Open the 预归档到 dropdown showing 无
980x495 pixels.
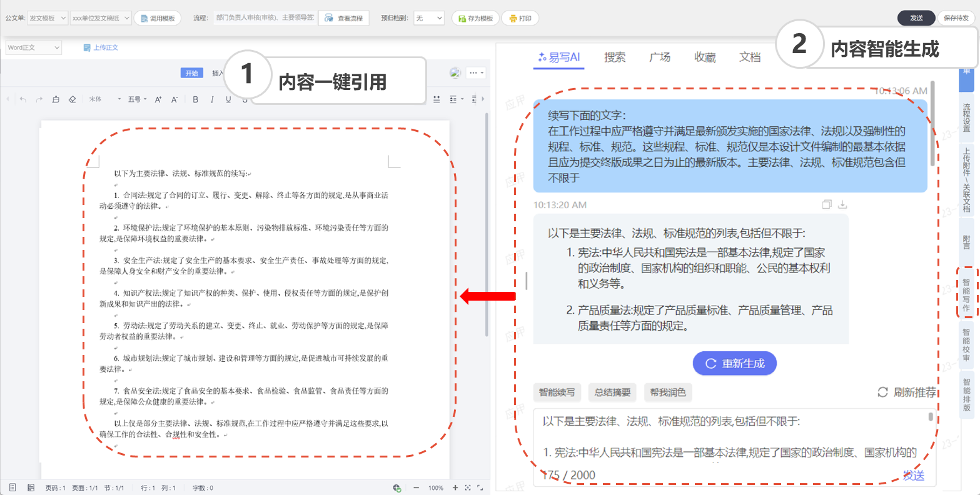429,18
